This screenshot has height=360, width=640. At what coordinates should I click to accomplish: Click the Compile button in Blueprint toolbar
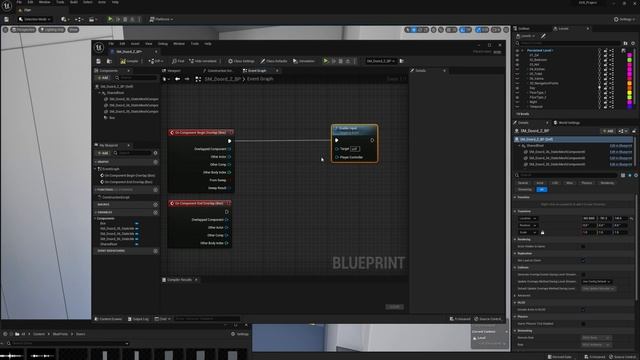pyautogui.click(x=129, y=61)
